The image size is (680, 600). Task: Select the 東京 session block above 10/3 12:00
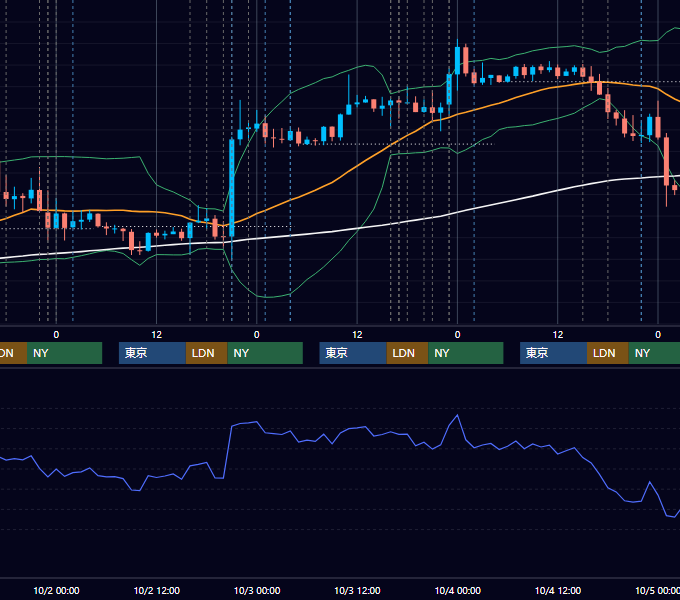[353, 353]
